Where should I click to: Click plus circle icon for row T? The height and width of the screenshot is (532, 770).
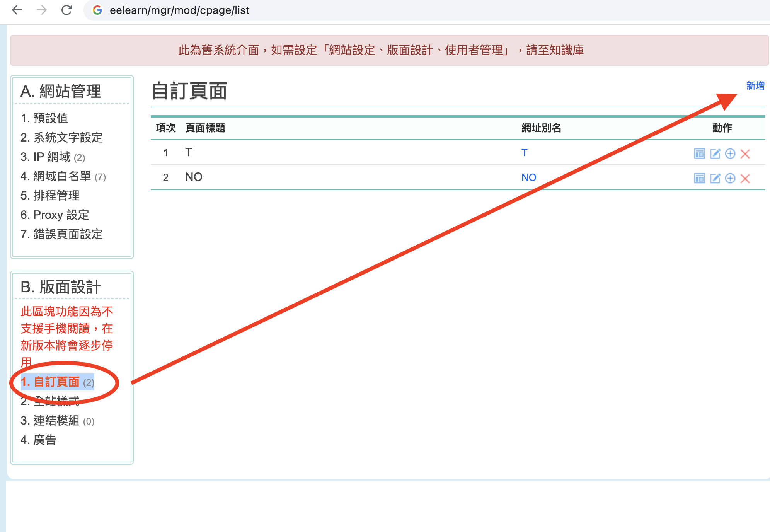point(730,153)
